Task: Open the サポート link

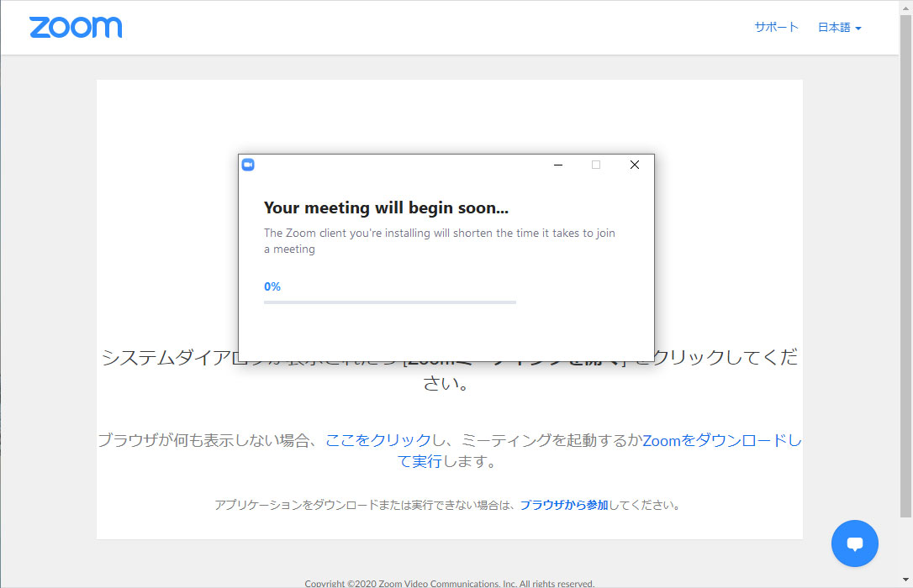Action: coord(776,27)
